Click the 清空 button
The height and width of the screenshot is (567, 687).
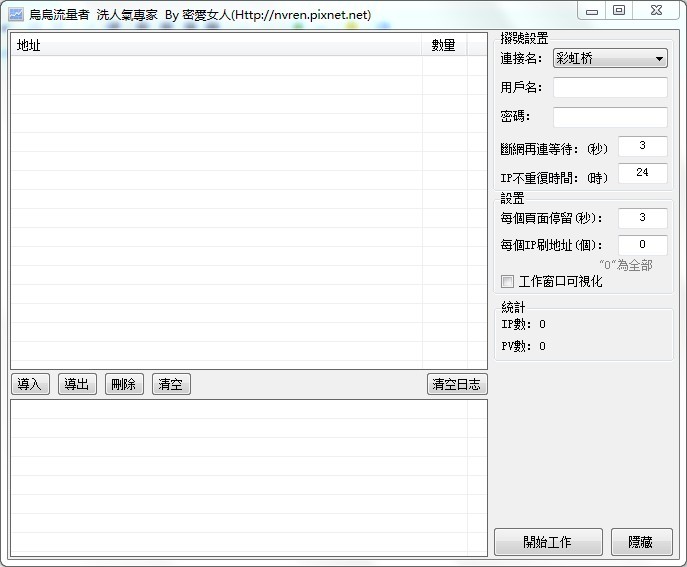[x=171, y=384]
